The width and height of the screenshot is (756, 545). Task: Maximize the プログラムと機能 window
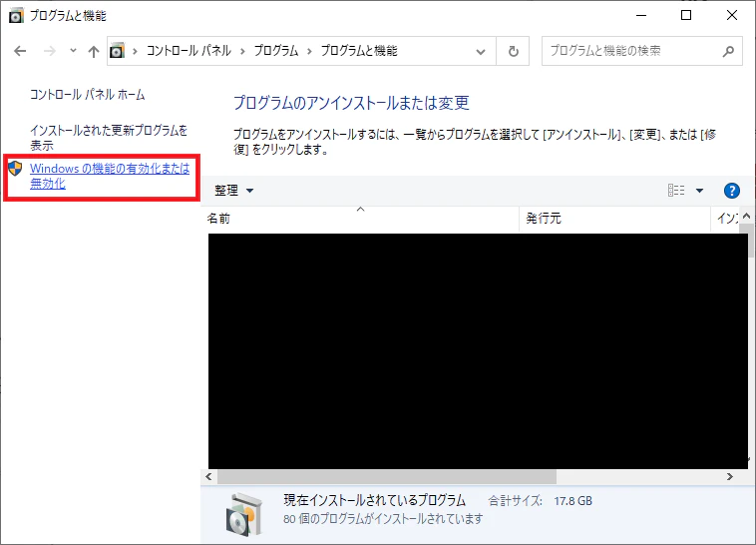pyautogui.click(x=686, y=15)
